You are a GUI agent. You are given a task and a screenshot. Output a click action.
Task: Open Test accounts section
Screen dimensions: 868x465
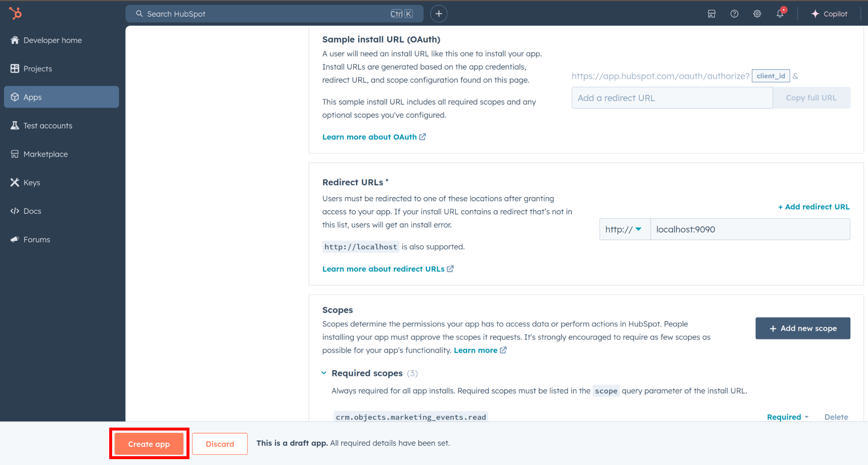[x=48, y=125]
